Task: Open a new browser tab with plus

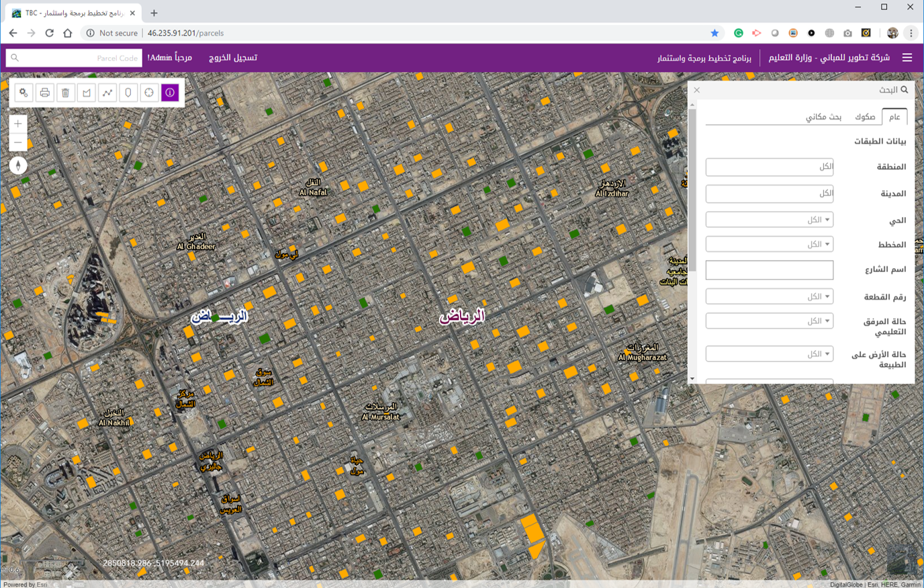Action: tap(154, 13)
